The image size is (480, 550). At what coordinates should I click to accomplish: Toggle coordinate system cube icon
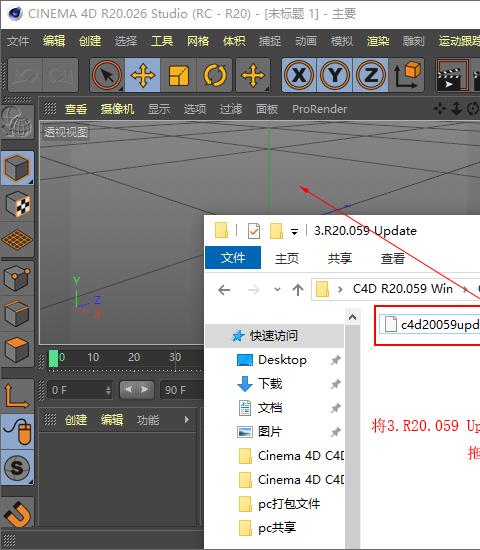pyautogui.click(x=406, y=75)
